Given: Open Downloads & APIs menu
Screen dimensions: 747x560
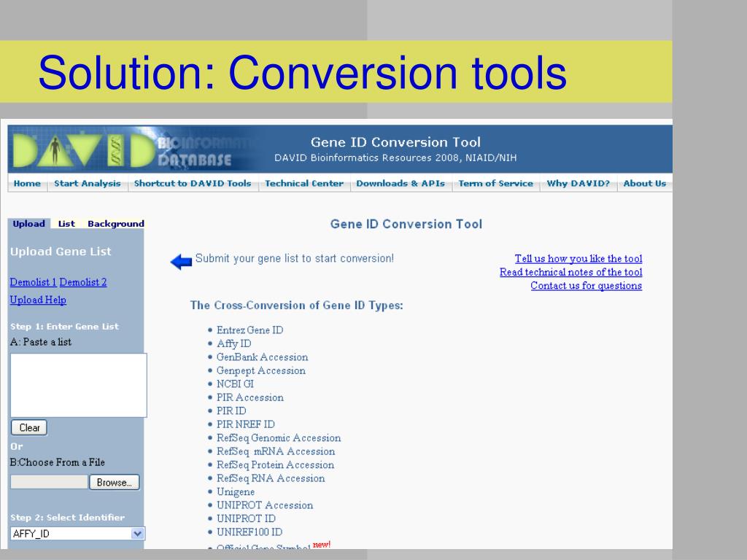Looking at the screenshot, I should click(400, 183).
